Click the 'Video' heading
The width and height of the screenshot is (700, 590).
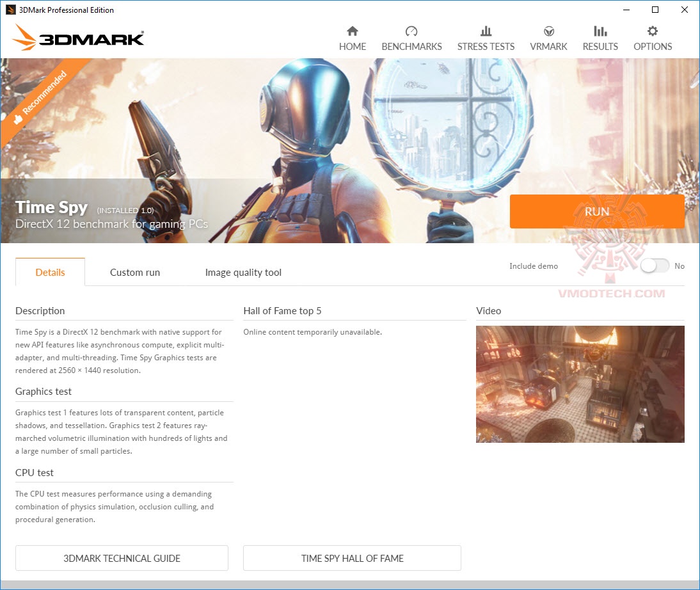coord(488,311)
